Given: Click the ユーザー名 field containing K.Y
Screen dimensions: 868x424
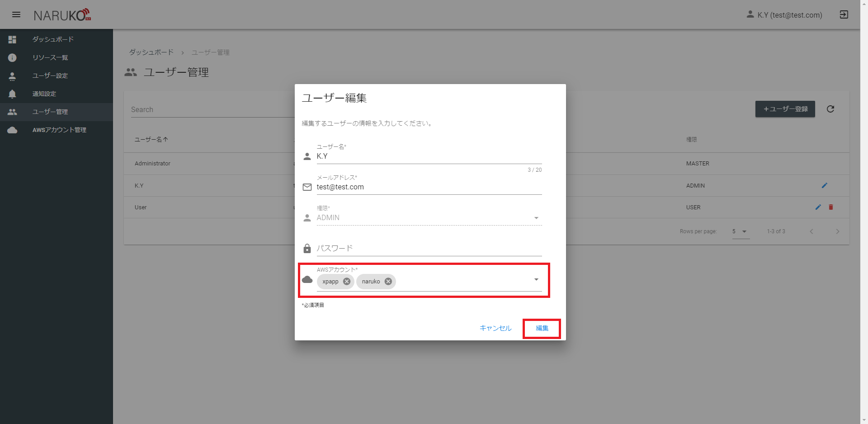Looking at the screenshot, I should [x=429, y=156].
